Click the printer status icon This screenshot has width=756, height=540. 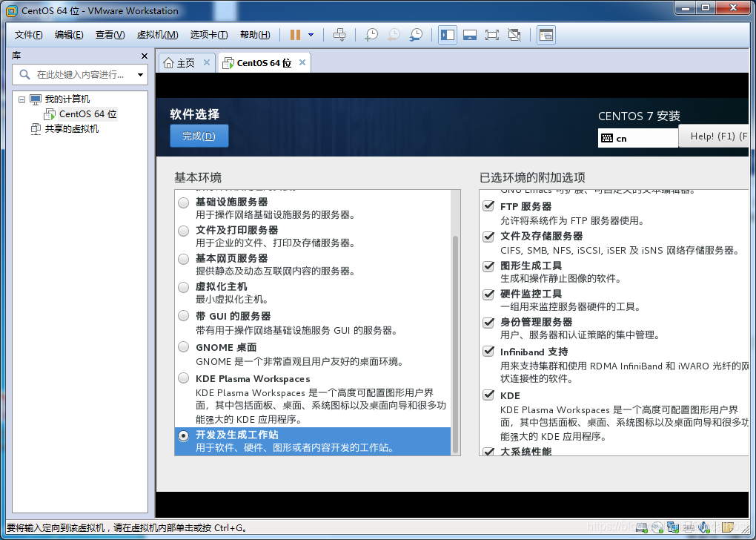click(x=688, y=527)
